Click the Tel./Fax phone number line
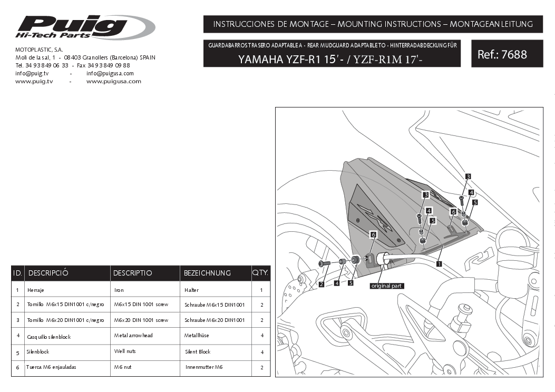555x392 pixels. tap(73, 65)
